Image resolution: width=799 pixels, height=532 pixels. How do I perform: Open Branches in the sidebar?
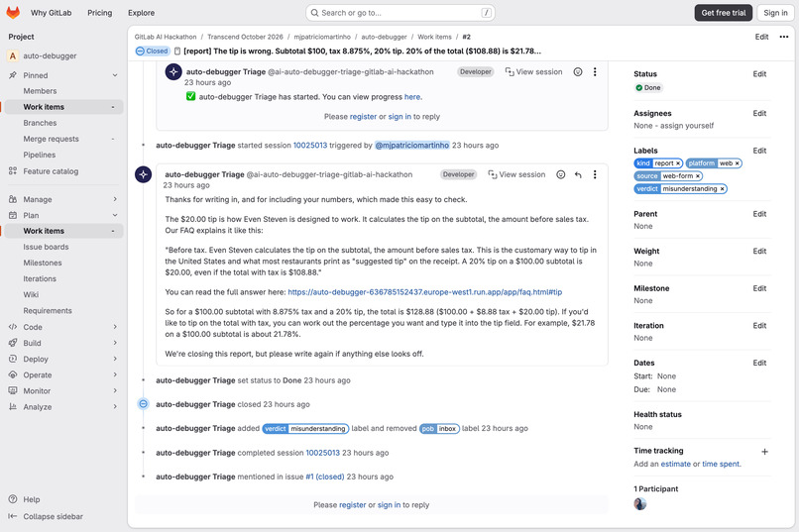tap(40, 123)
